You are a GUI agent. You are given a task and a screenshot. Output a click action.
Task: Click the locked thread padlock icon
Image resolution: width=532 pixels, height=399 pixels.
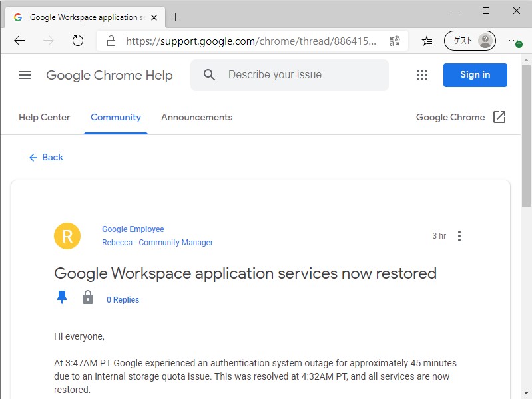(88, 298)
